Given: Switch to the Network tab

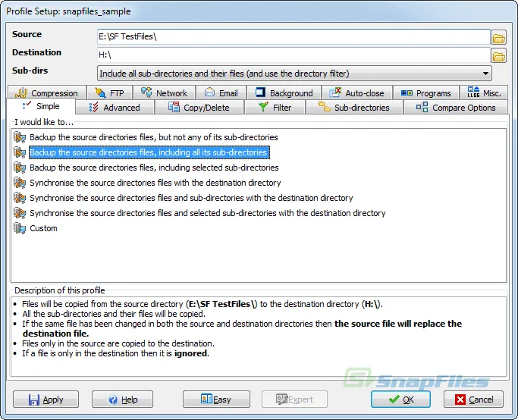Looking at the screenshot, I should coord(164,93).
